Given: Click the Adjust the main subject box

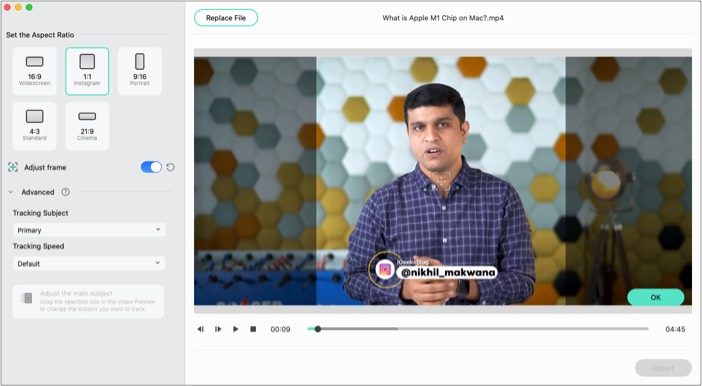Looking at the screenshot, I should click(88, 301).
